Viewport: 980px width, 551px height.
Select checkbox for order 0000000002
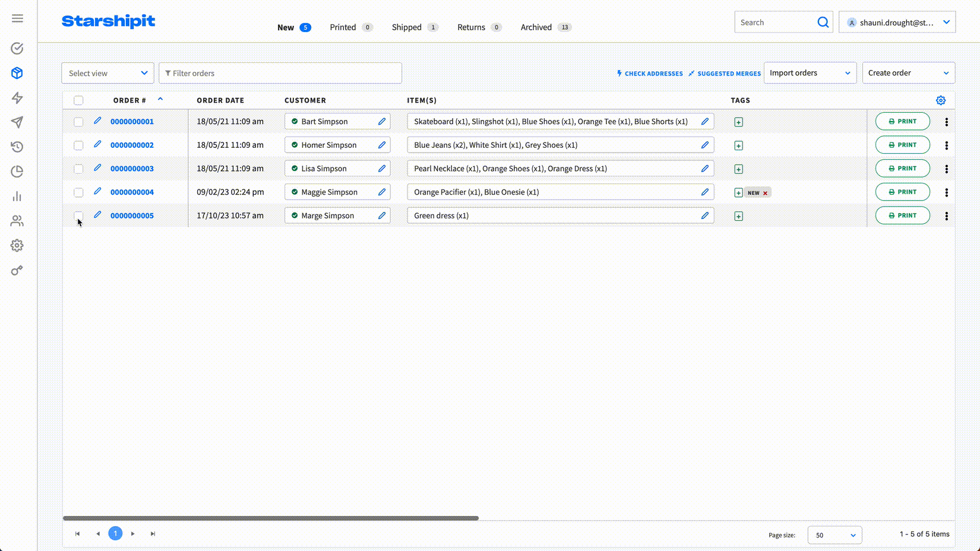(x=78, y=145)
